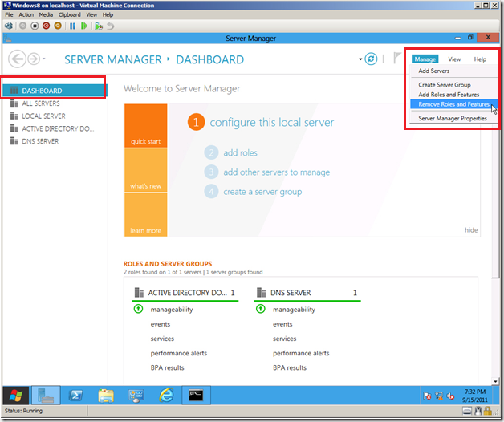Viewport: 504px width, 422px height.
Task: Select Local Server in the sidebar
Action: (x=55, y=116)
